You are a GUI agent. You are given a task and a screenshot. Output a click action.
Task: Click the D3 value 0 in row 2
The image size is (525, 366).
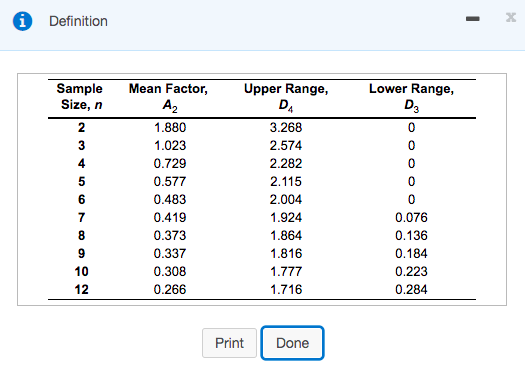coord(411,128)
